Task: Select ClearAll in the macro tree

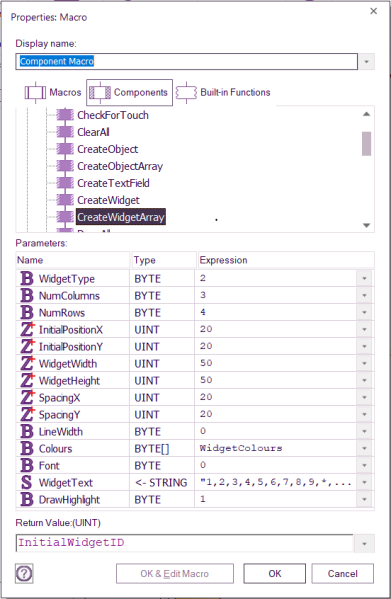Action: pos(93,132)
